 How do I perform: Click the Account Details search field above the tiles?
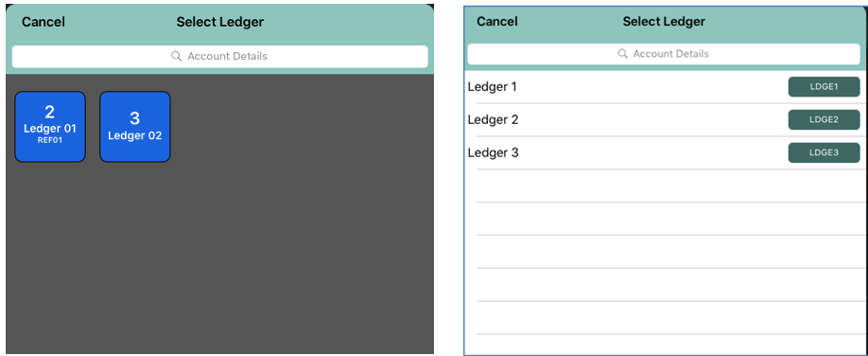(219, 57)
